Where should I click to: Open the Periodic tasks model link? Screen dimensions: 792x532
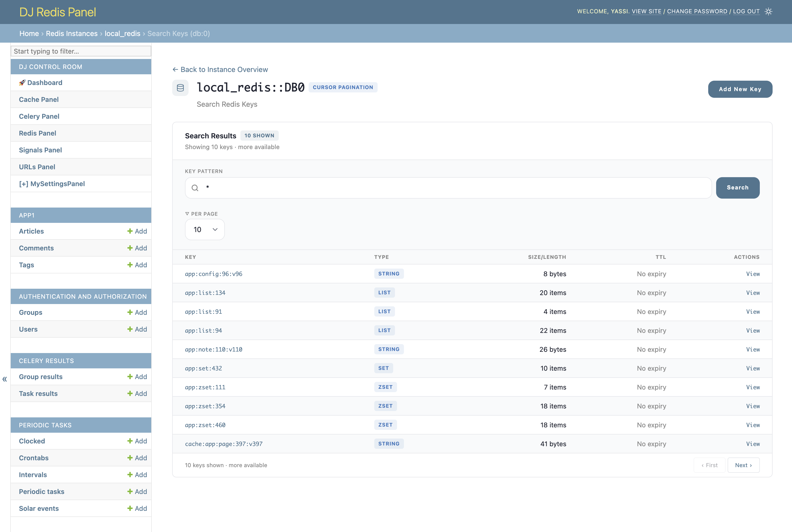pyautogui.click(x=41, y=491)
